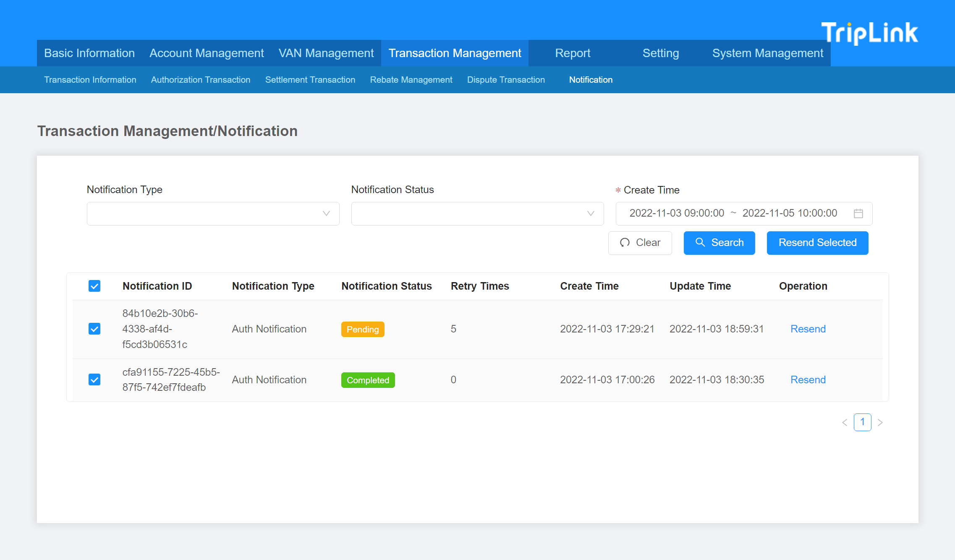The width and height of the screenshot is (955, 560).
Task: Uncheck the 84b10e2b notification row checkbox
Action: coord(94,329)
